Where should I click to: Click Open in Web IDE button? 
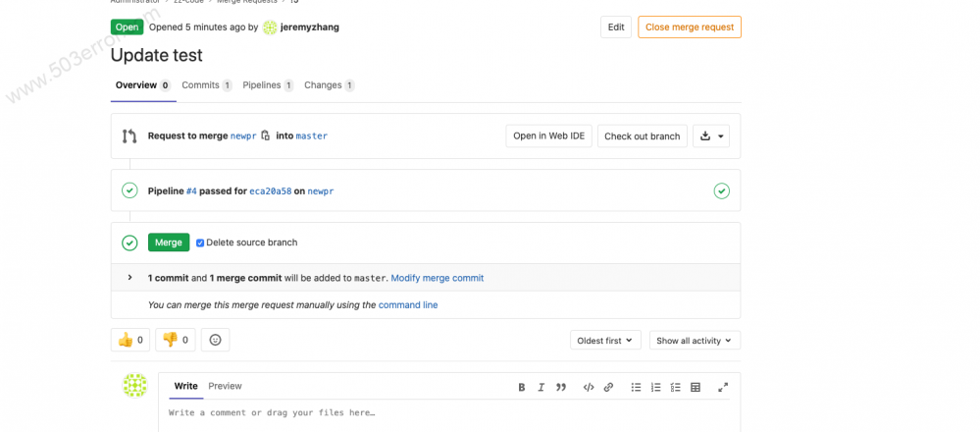pos(548,135)
